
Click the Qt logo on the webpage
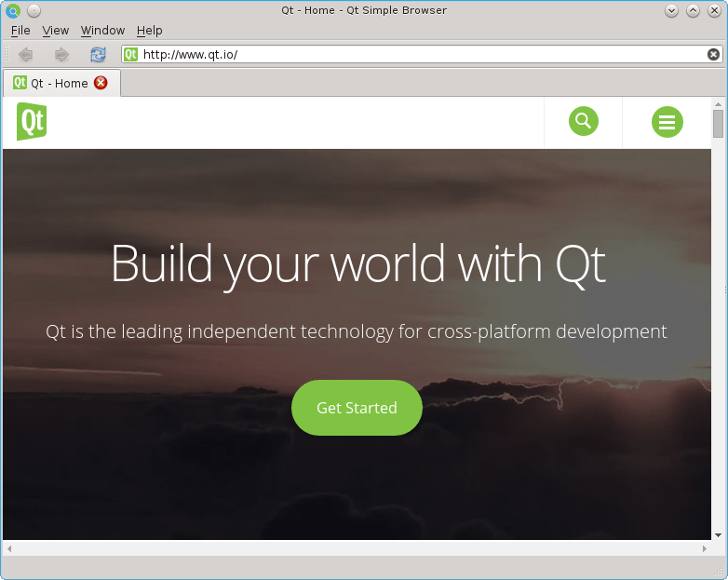click(31, 122)
